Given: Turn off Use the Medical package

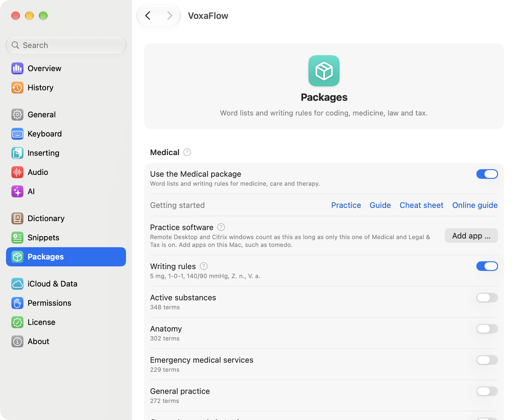Looking at the screenshot, I should 487,174.
